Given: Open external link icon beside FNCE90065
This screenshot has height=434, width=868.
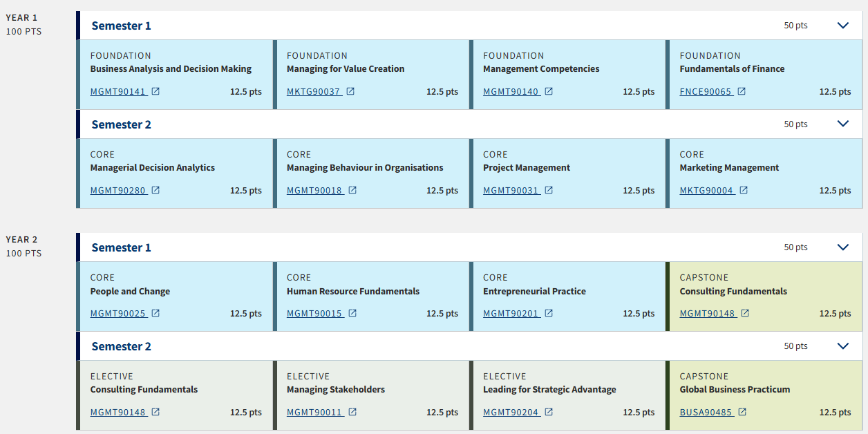Looking at the screenshot, I should coord(742,91).
